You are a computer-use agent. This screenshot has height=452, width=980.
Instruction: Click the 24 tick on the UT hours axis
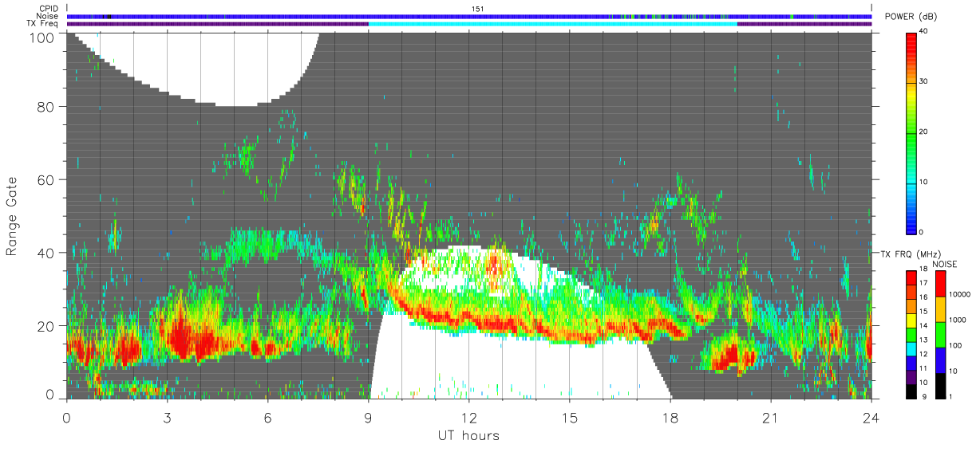tap(871, 417)
